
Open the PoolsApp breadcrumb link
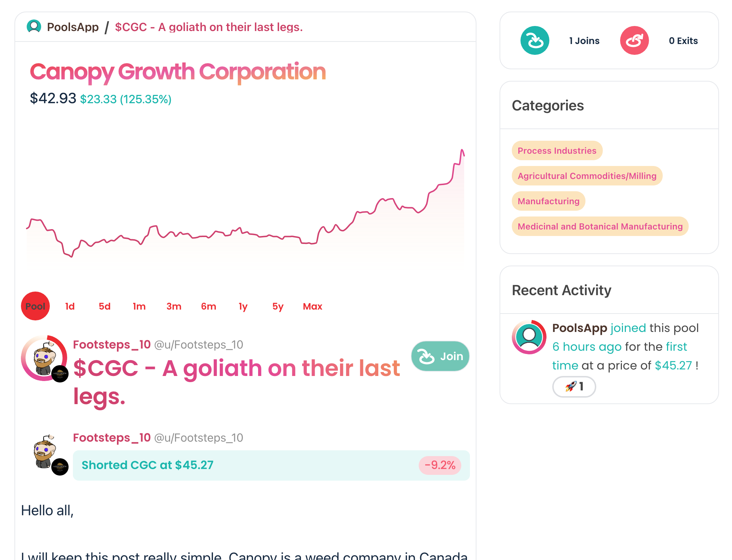(x=73, y=27)
